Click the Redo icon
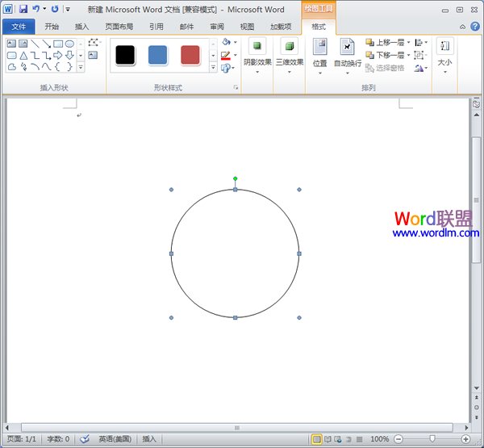The width and height of the screenshot is (484, 448). 55,9
